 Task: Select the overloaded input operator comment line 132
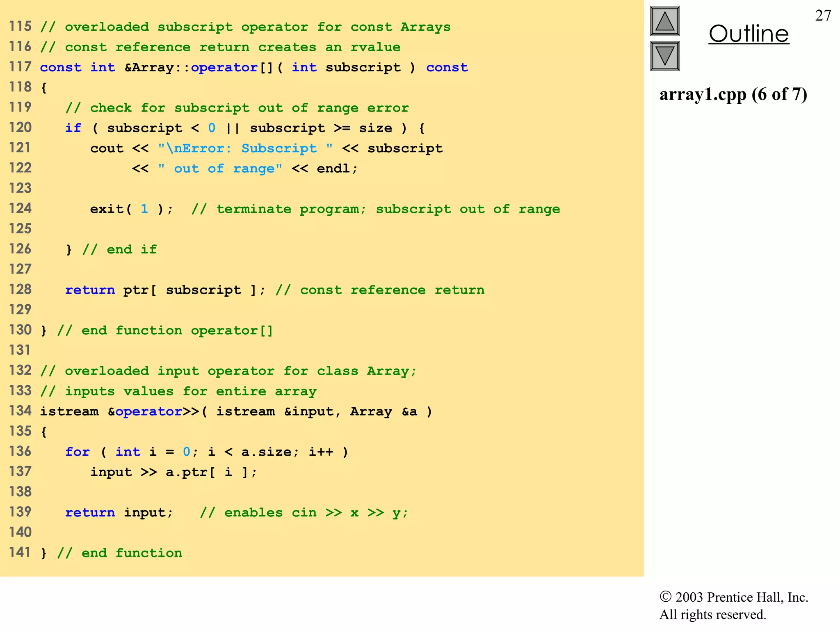tap(228, 371)
